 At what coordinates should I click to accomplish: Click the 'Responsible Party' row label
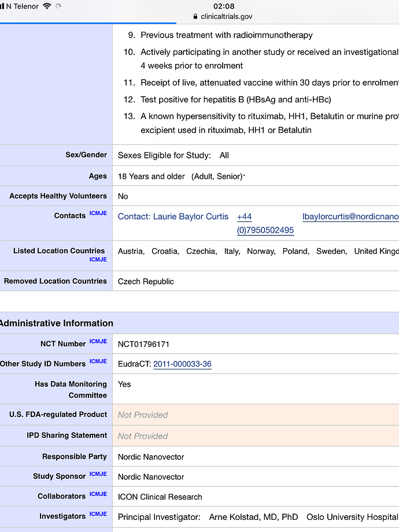pos(74,457)
